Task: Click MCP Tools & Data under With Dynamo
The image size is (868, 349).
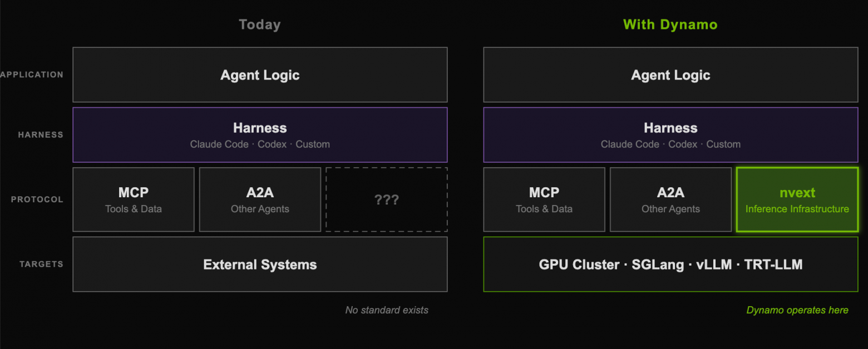Action: click(x=544, y=200)
